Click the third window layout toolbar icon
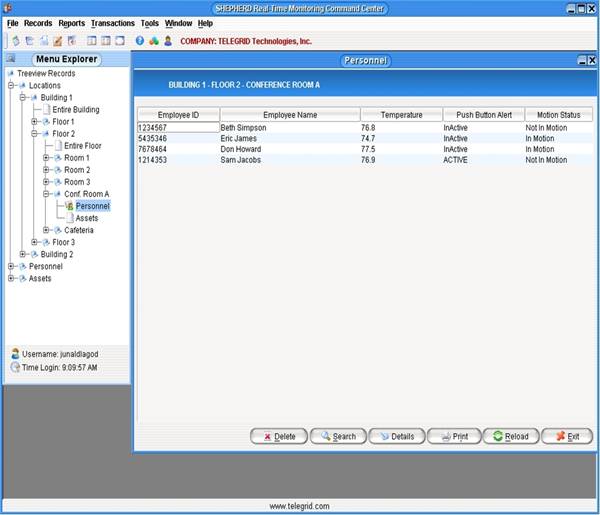Screen dimensions: 600x515 120,41
